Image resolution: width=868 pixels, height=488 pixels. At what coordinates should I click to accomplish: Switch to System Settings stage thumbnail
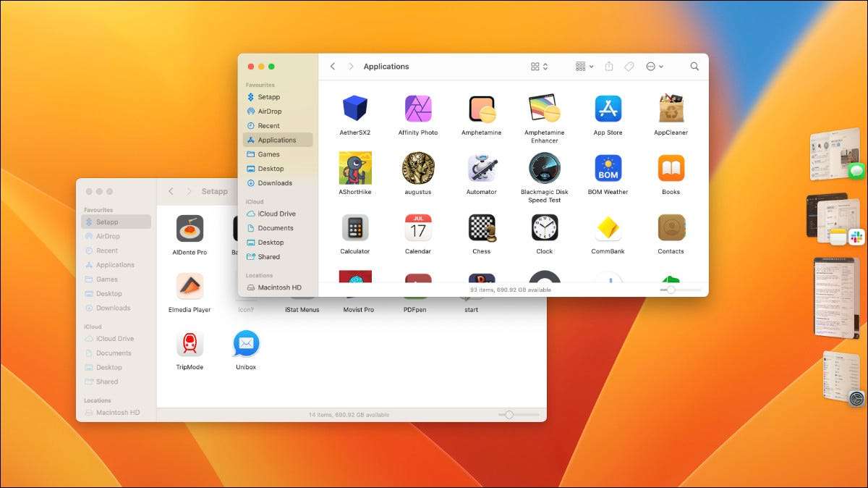843,379
